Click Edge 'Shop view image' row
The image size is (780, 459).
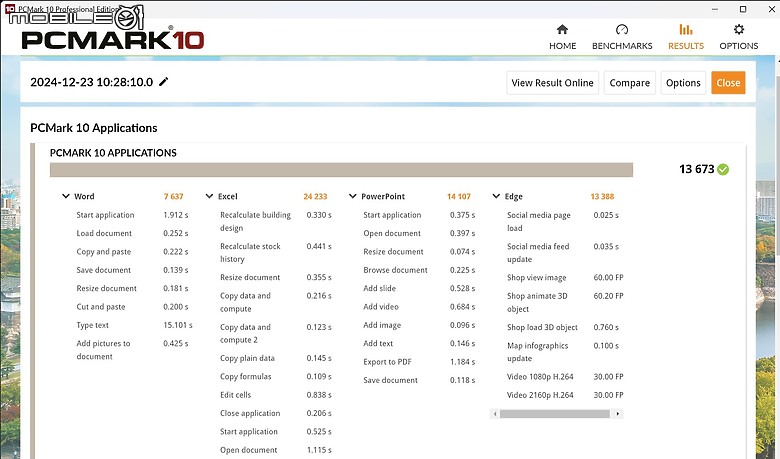point(565,277)
